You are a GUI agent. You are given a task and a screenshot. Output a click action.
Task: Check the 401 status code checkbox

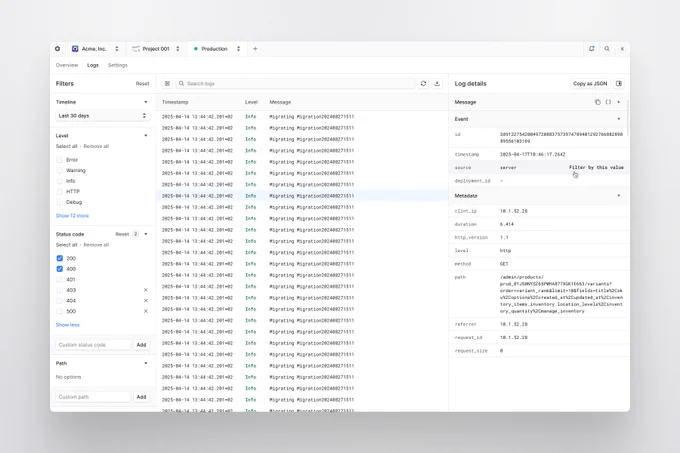(60, 280)
